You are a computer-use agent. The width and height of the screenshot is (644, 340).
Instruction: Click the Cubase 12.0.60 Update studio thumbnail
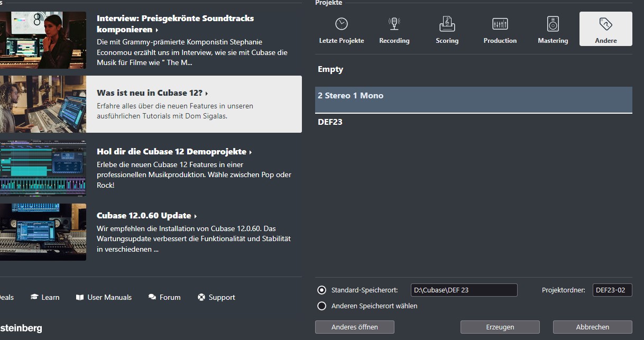click(x=43, y=232)
